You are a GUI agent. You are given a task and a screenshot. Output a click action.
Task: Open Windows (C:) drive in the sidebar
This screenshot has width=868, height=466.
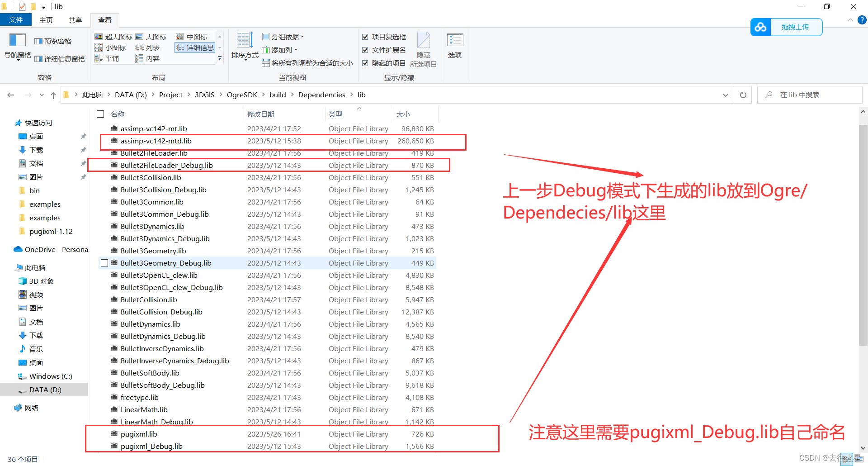click(x=45, y=376)
